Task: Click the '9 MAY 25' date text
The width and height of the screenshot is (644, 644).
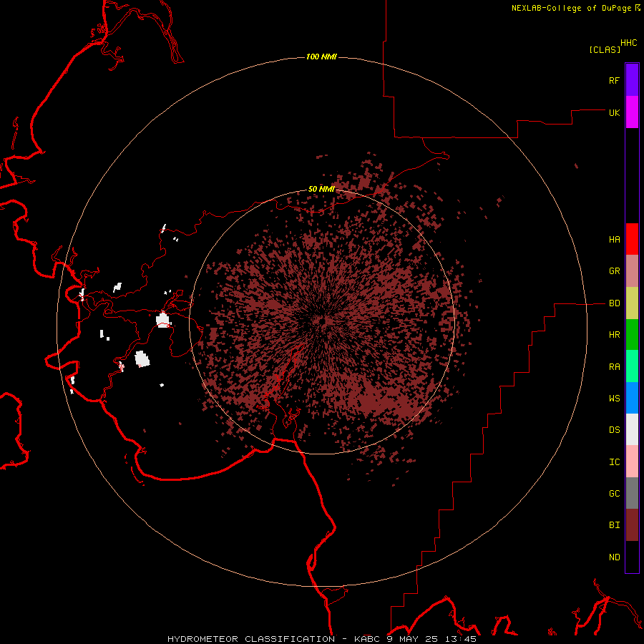Action: [x=412, y=639]
